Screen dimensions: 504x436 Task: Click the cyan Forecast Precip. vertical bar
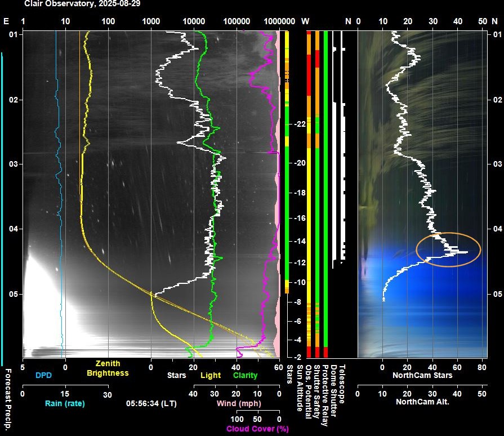(x=2, y=208)
